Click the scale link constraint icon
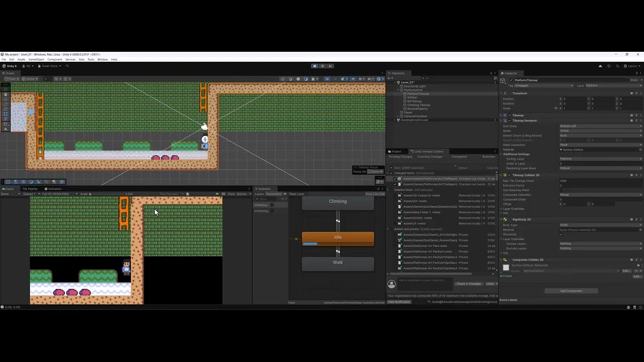 556,108
